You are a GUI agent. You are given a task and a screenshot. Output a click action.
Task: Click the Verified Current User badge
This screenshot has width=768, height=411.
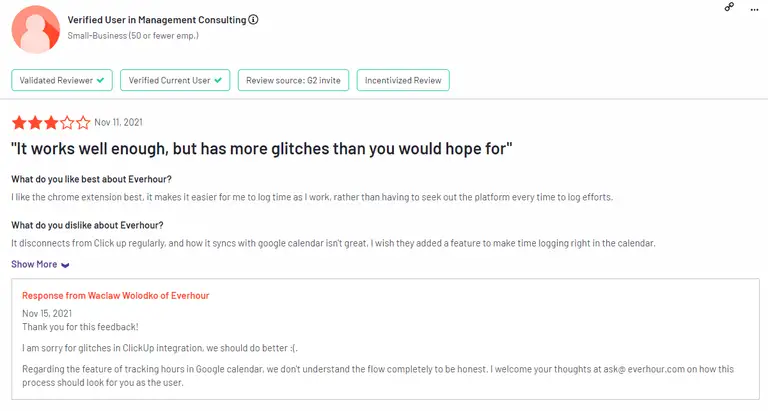174,79
